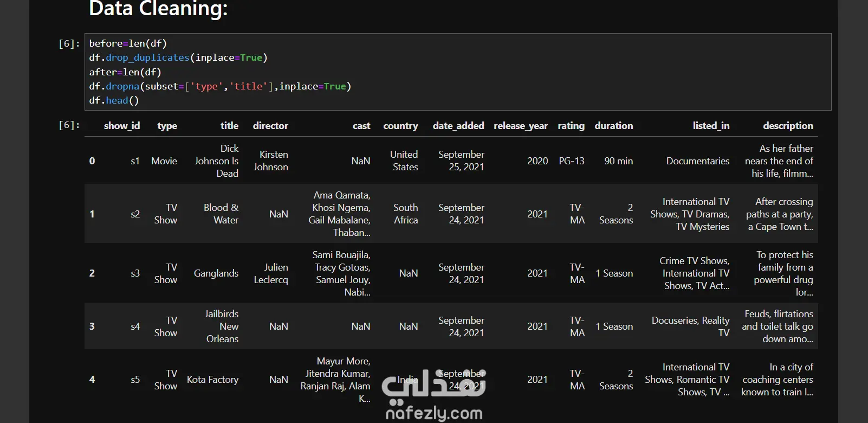The height and width of the screenshot is (423, 868).
Task: Click the 'show_id' column header
Action: point(122,126)
